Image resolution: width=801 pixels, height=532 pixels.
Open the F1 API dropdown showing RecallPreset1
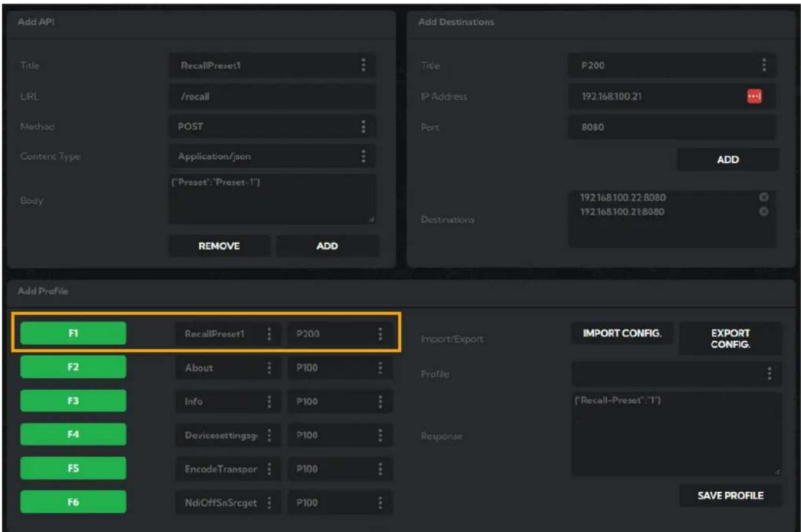pos(228,334)
